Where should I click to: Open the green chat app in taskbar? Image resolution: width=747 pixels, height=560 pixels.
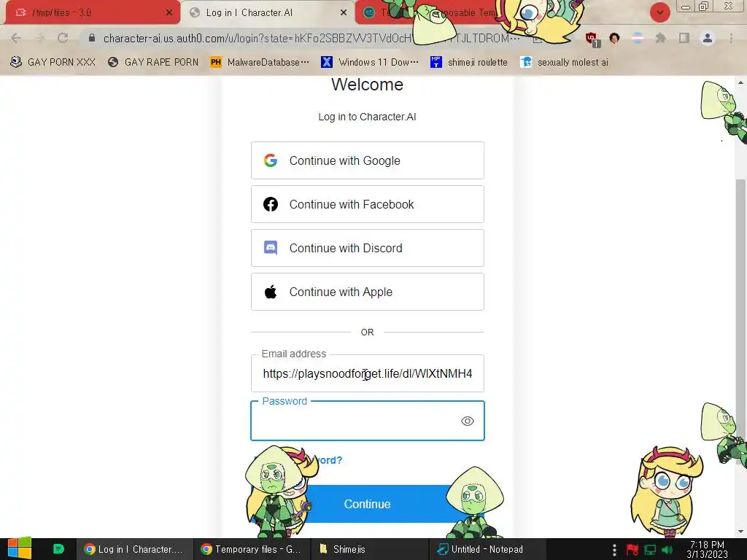point(58,549)
